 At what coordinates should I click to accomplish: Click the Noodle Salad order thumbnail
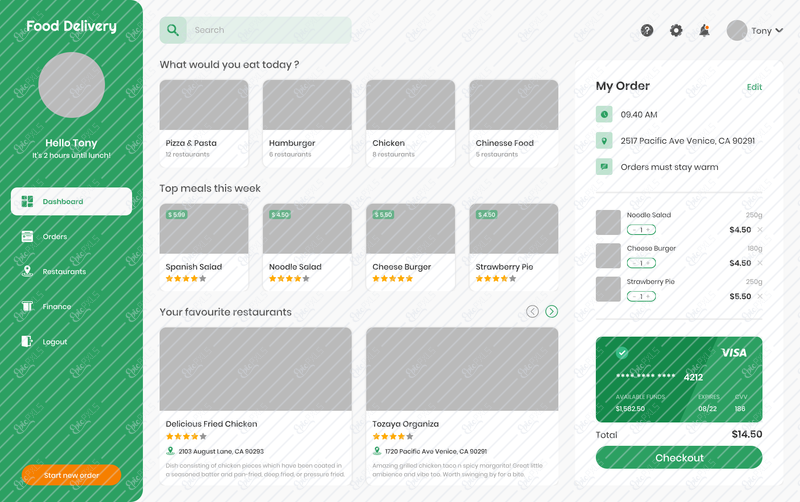[608, 222]
